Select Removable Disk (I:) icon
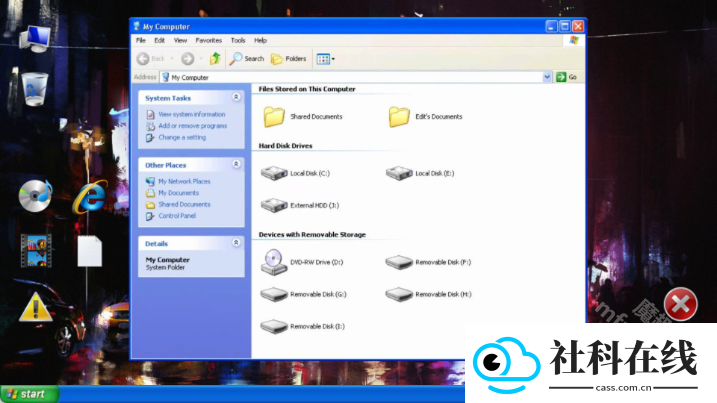This screenshot has width=717, height=403. [274, 326]
